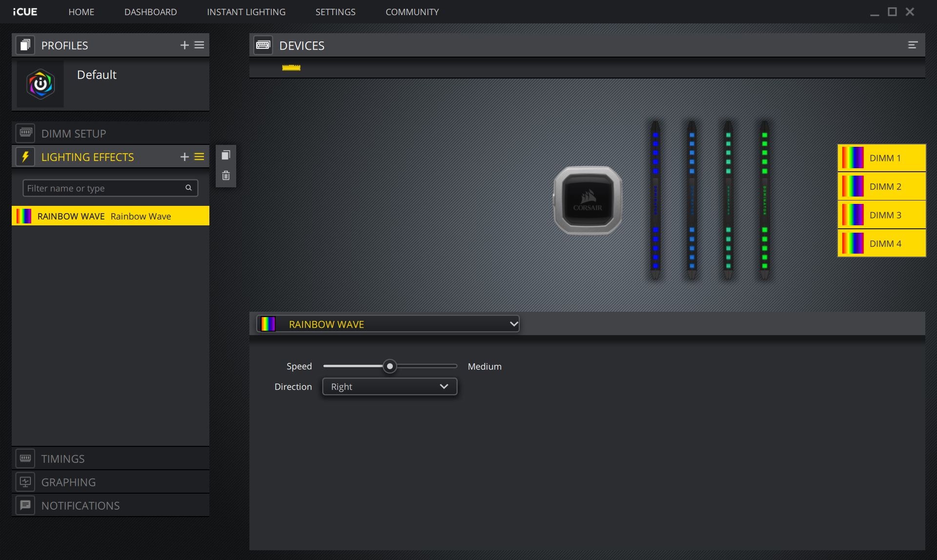Open the Rainbow Wave effect type dropdown
Viewport: 937px width, 560px height.
click(388, 324)
